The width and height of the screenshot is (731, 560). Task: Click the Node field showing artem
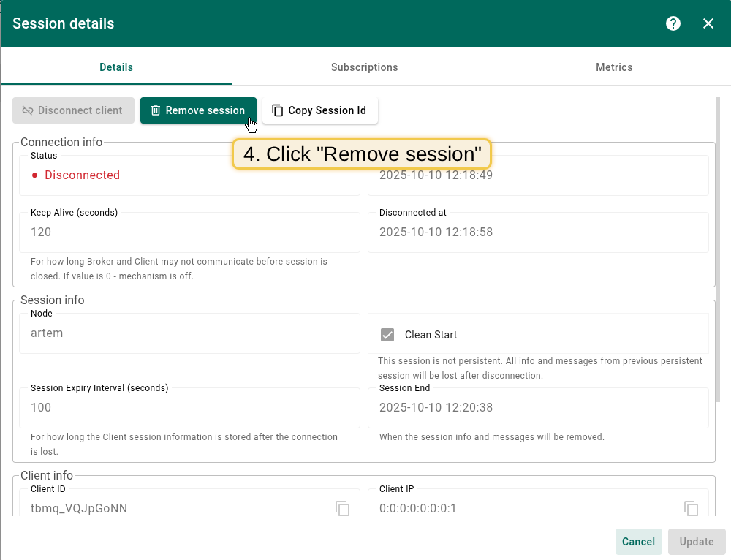(189, 333)
